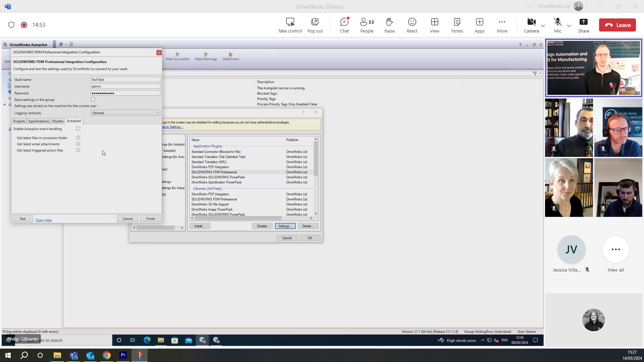Open Windows taskbar search
Viewport: 644px width, 362px height.
[24, 355]
